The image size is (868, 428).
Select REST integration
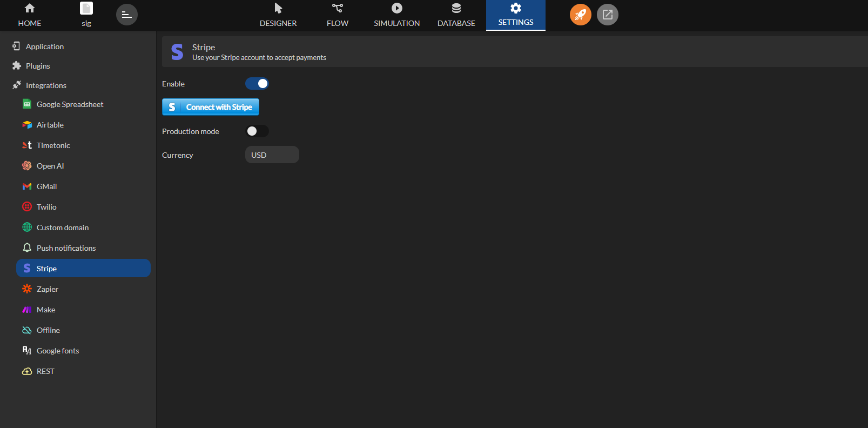point(84,371)
